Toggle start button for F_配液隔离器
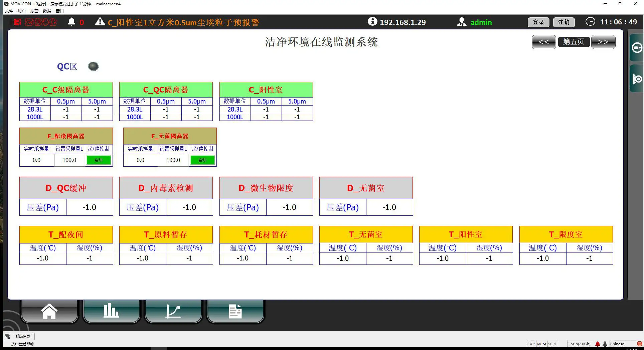This screenshot has height=350, width=644. pyautogui.click(x=99, y=160)
